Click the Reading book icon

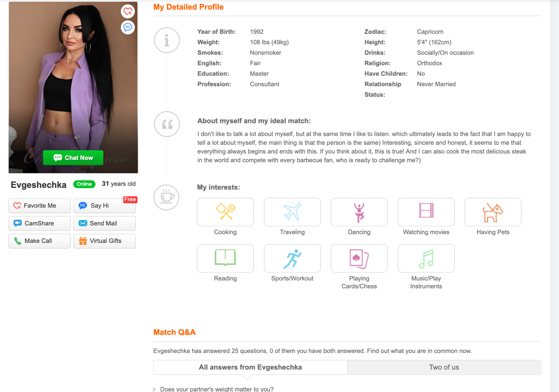225,258
